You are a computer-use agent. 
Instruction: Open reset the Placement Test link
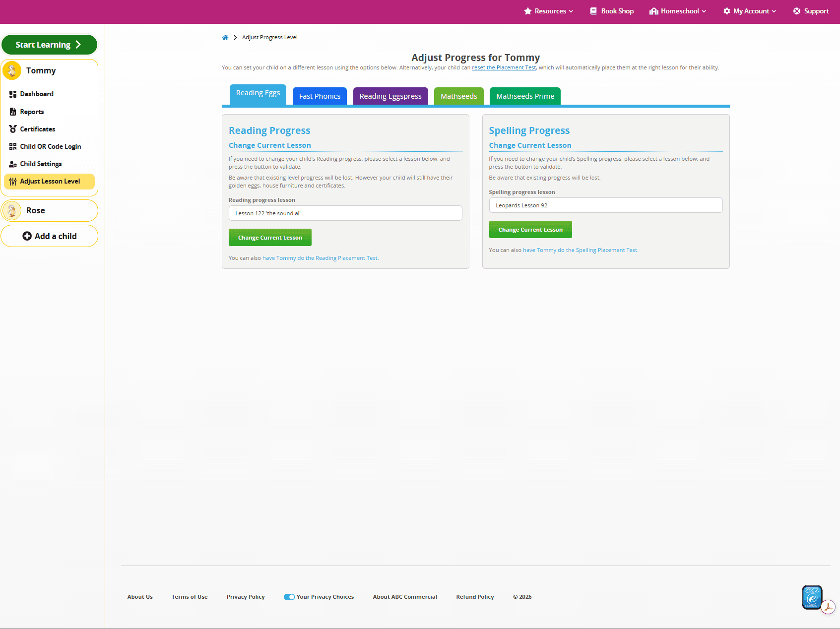504,68
